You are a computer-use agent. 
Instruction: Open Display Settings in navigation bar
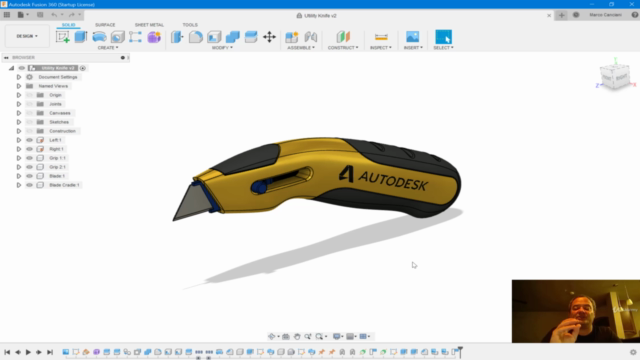point(337,336)
